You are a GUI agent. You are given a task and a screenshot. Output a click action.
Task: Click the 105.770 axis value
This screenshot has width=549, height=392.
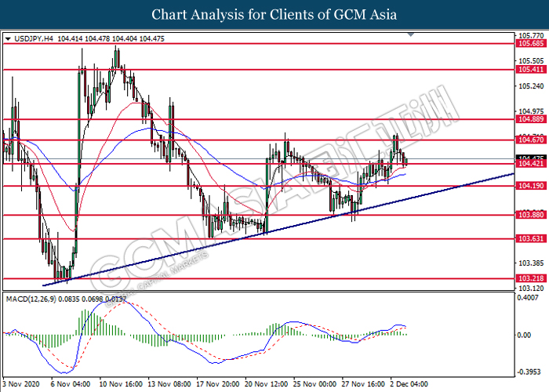(531, 36)
